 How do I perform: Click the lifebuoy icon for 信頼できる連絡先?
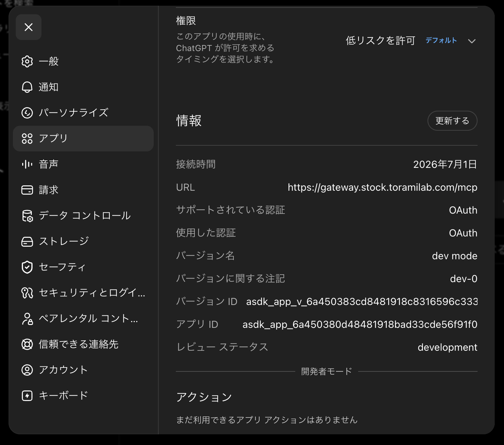click(x=27, y=344)
